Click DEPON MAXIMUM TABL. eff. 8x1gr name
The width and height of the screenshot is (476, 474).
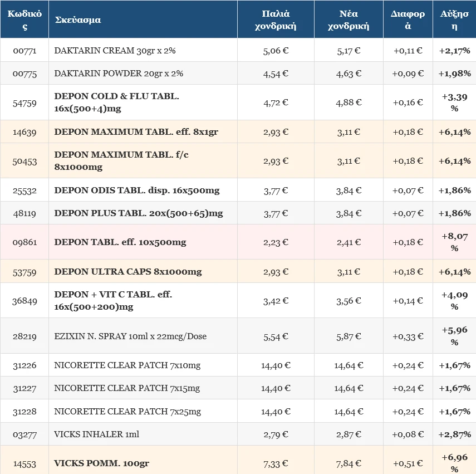coord(136,132)
